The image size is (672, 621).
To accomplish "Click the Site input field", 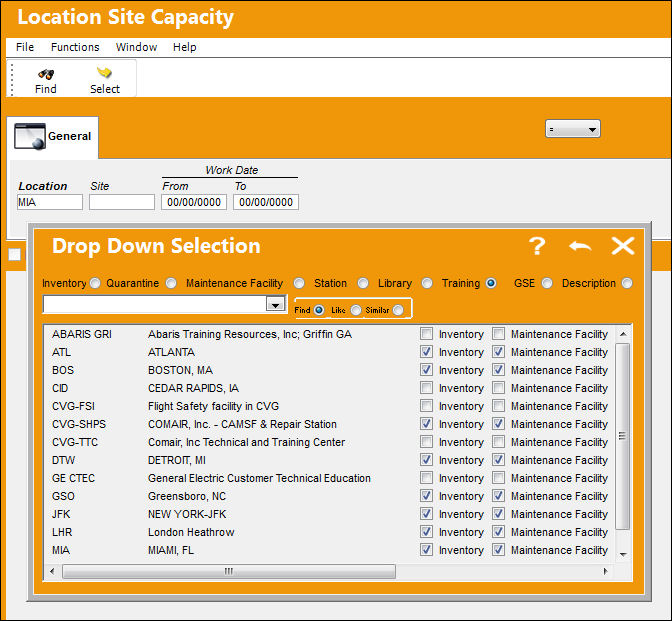I will point(122,202).
